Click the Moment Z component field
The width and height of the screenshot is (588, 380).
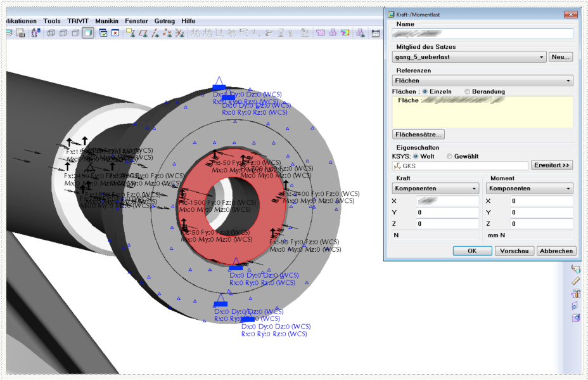[542, 223]
